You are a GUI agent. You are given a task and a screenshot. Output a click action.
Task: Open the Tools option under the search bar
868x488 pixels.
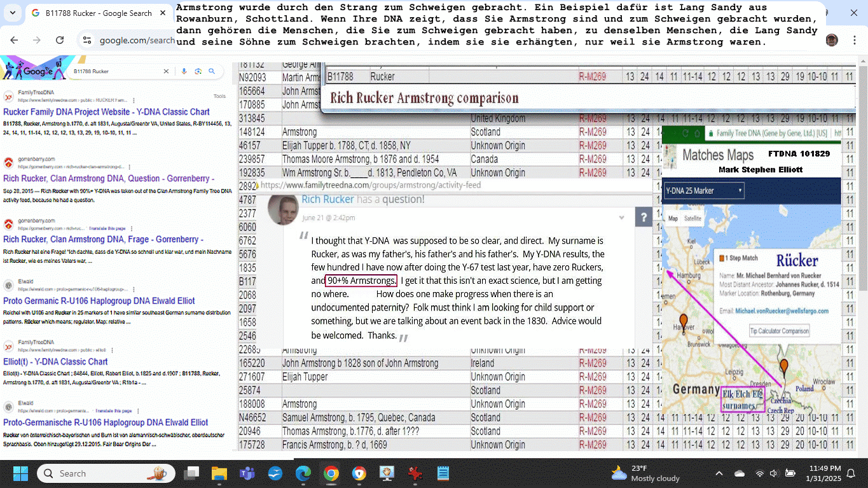[219, 96]
